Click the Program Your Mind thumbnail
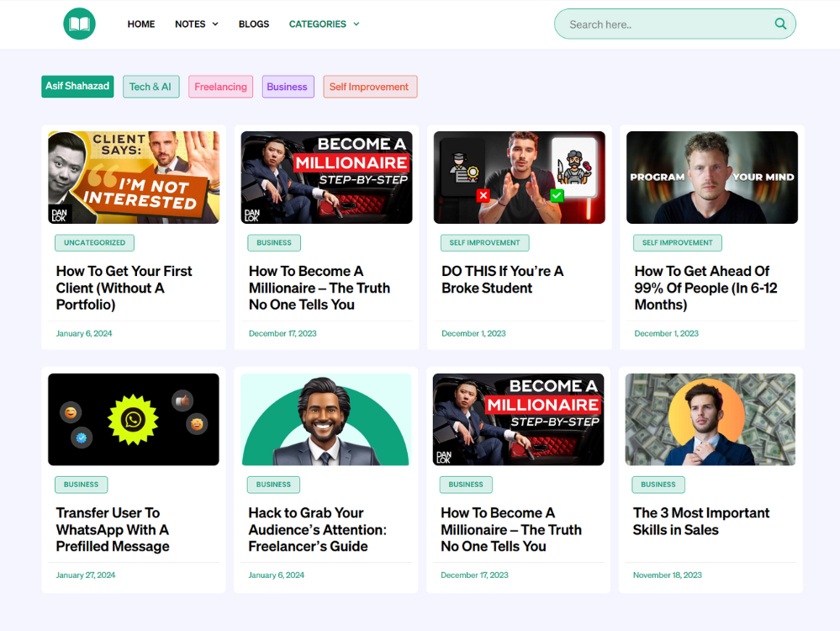Image resolution: width=840 pixels, height=631 pixels. (712, 178)
